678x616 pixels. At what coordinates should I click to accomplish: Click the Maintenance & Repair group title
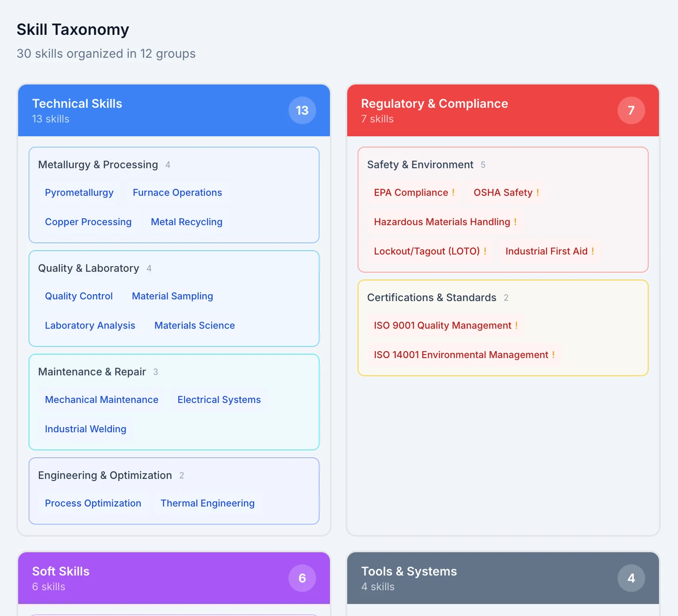[92, 372]
